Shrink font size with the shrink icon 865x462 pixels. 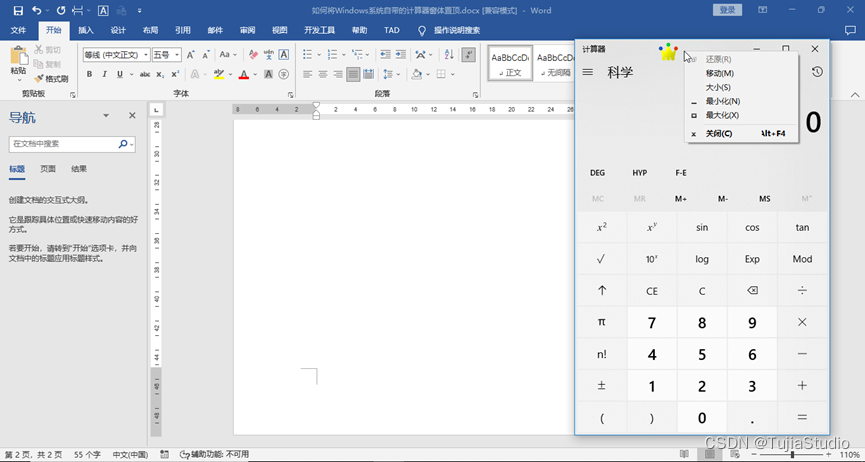click(x=206, y=55)
